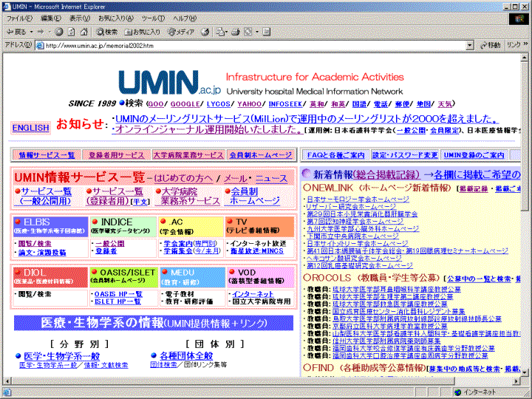Click the Back (戻る) toolbar button

16,32
